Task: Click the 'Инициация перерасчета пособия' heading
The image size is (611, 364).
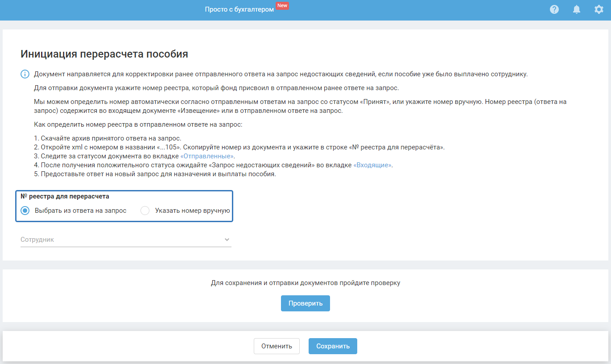Action: (x=104, y=54)
